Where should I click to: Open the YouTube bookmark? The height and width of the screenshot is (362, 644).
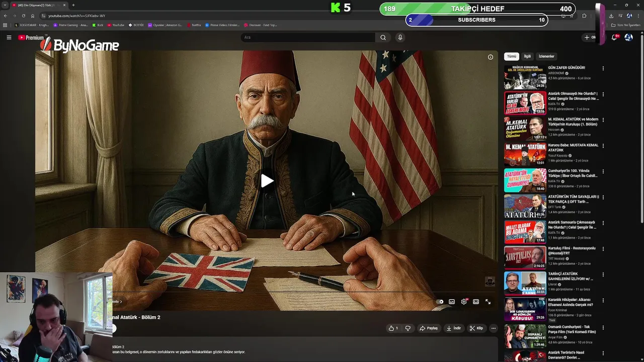[116, 25]
